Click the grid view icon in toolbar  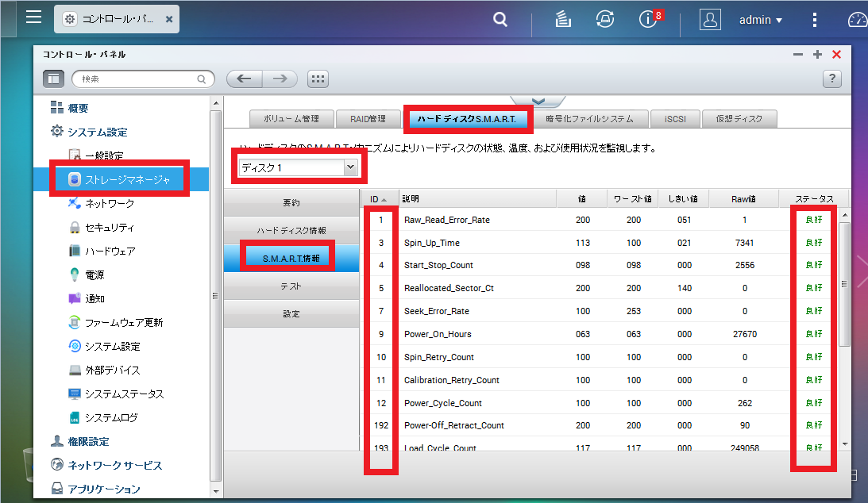[x=318, y=79]
